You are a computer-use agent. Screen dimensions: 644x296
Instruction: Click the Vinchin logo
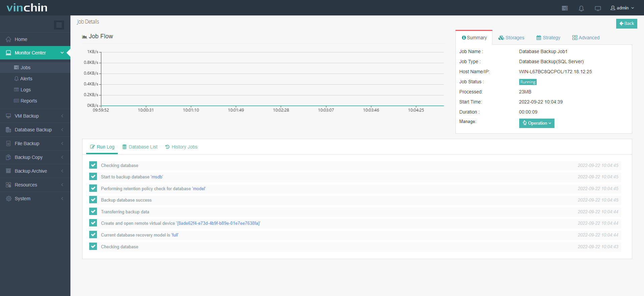(x=27, y=8)
